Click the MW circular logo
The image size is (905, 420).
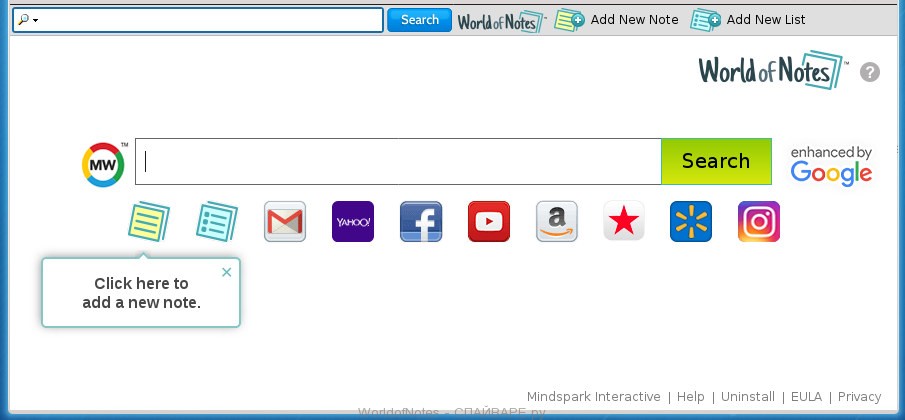pos(103,165)
